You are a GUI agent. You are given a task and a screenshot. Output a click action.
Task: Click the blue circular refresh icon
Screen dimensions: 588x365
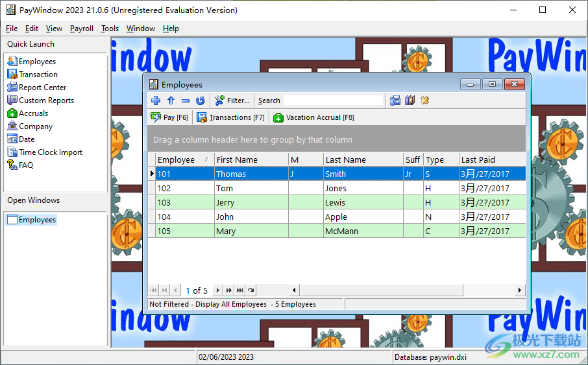coord(201,100)
